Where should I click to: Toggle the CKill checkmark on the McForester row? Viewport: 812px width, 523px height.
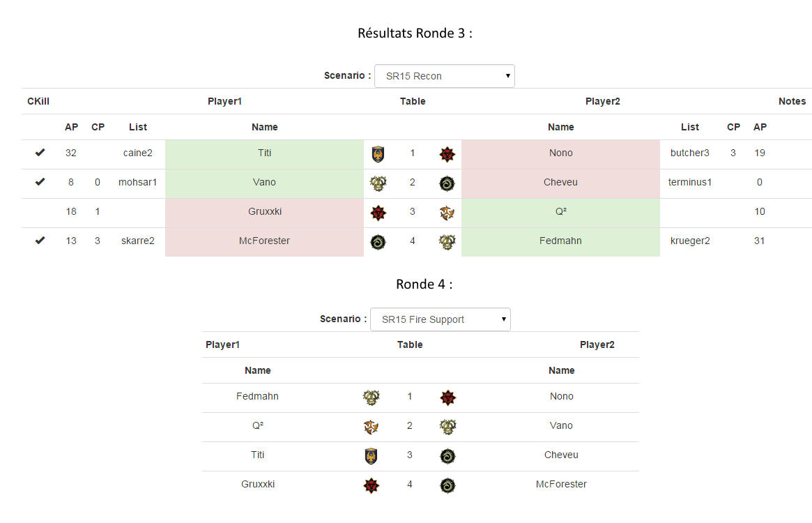[x=40, y=241]
